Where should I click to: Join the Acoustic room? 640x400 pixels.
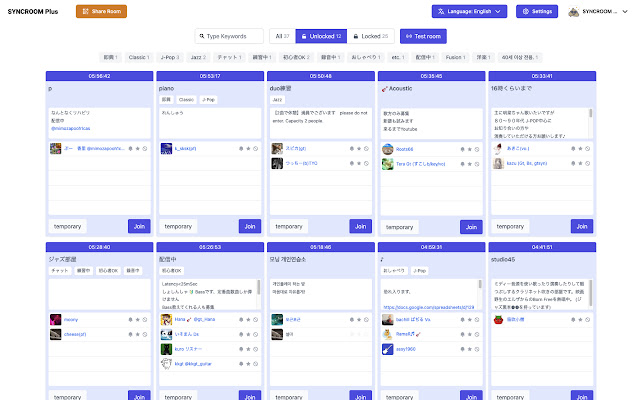coord(471,227)
